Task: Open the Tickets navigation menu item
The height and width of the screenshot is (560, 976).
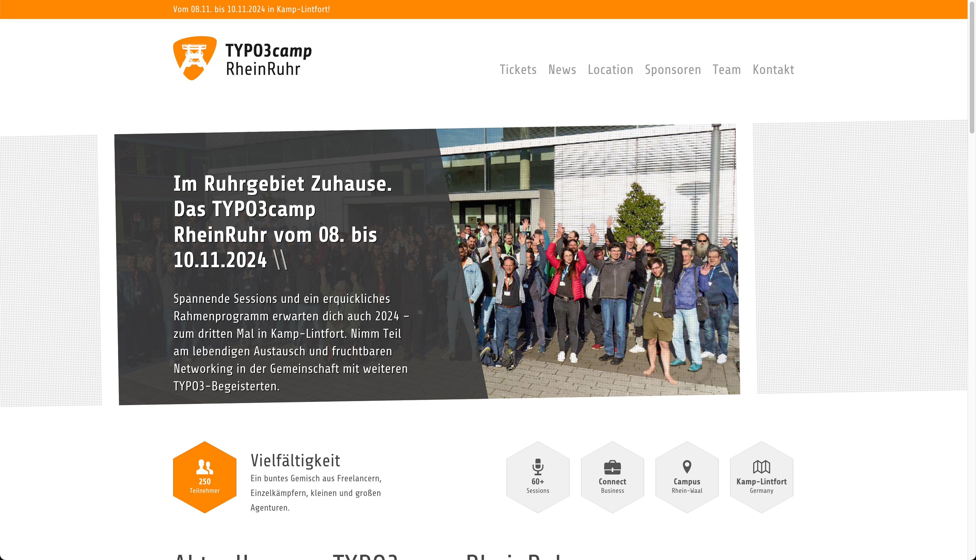Action: point(518,69)
